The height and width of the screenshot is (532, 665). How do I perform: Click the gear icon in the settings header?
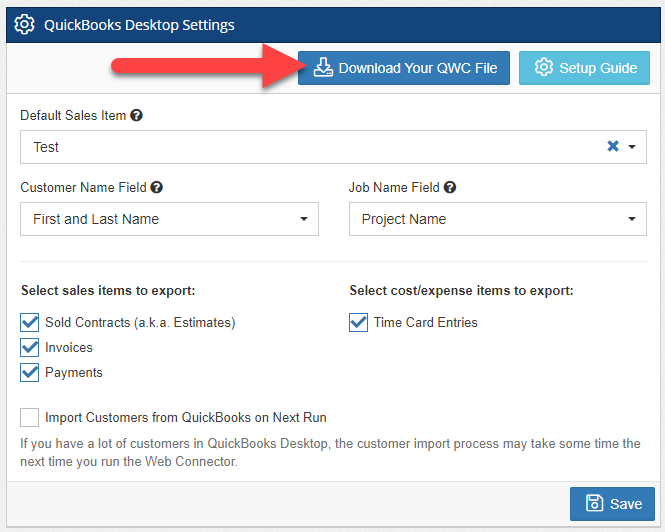(25, 26)
